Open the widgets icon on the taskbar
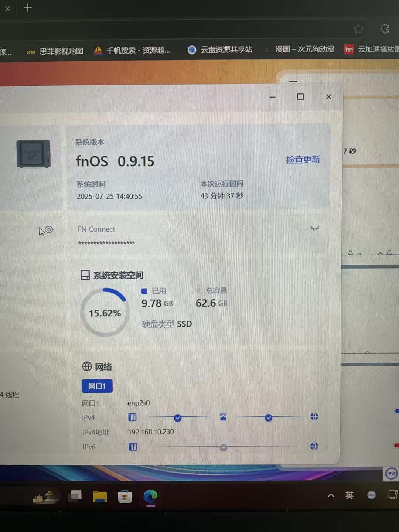This screenshot has width=399, height=532. click(45, 497)
